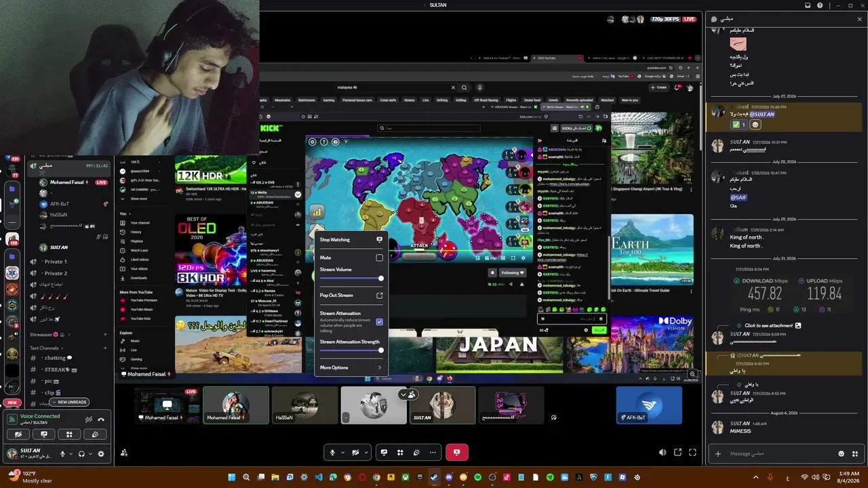Open the soundboard in call controls
The width and height of the screenshot is (868, 488).
click(416, 453)
